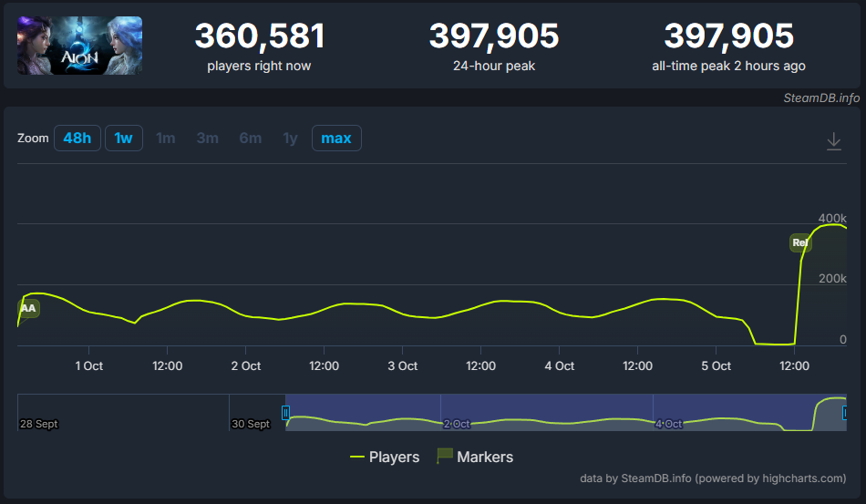Select the disabled 6m zoom option

click(x=250, y=138)
